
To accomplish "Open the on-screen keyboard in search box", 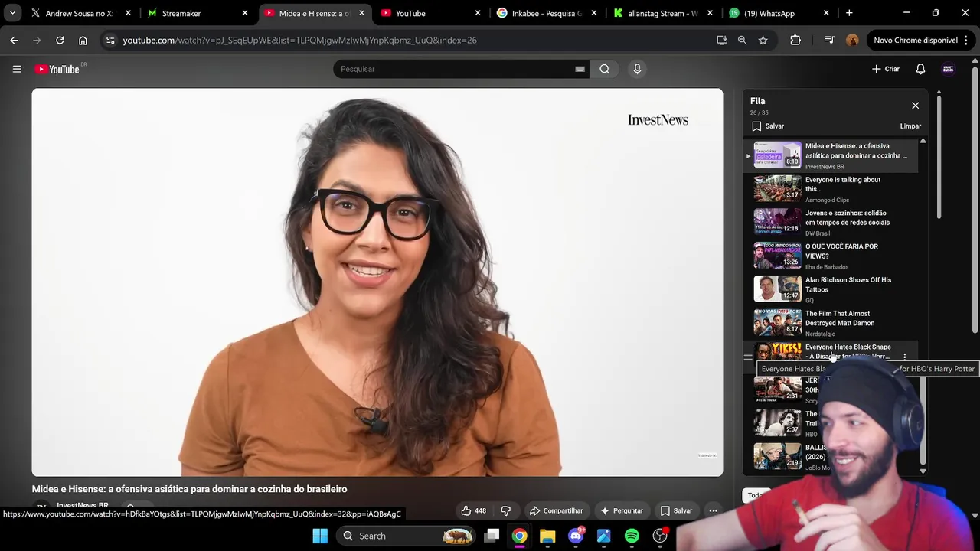I will tap(580, 69).
